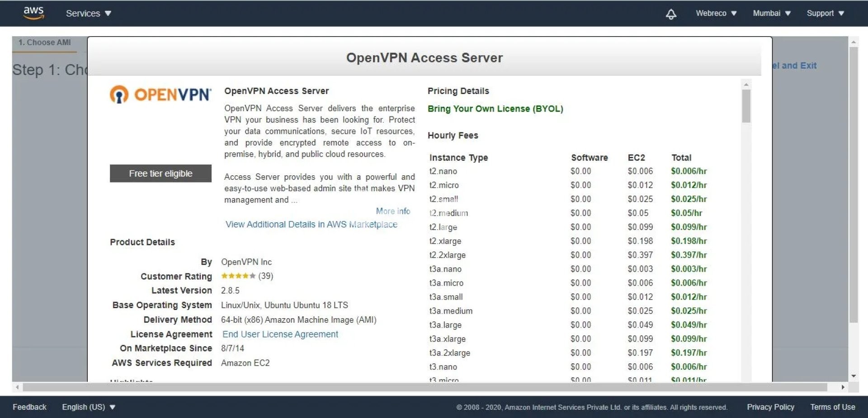Open the Webreco account dropdown
This screenshot has width=868, height=418.
[716, 14]
